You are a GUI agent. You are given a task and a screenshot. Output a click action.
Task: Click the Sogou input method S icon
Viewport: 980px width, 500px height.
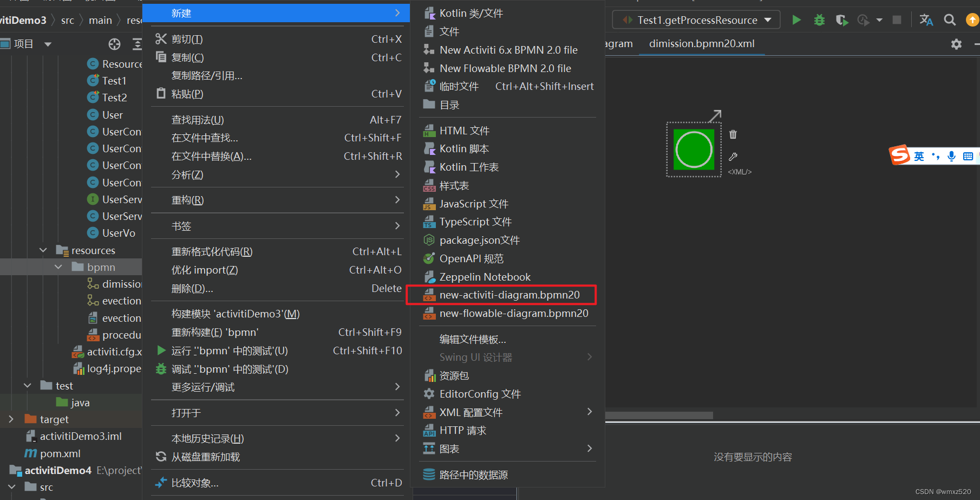click(x=900, y=155)
